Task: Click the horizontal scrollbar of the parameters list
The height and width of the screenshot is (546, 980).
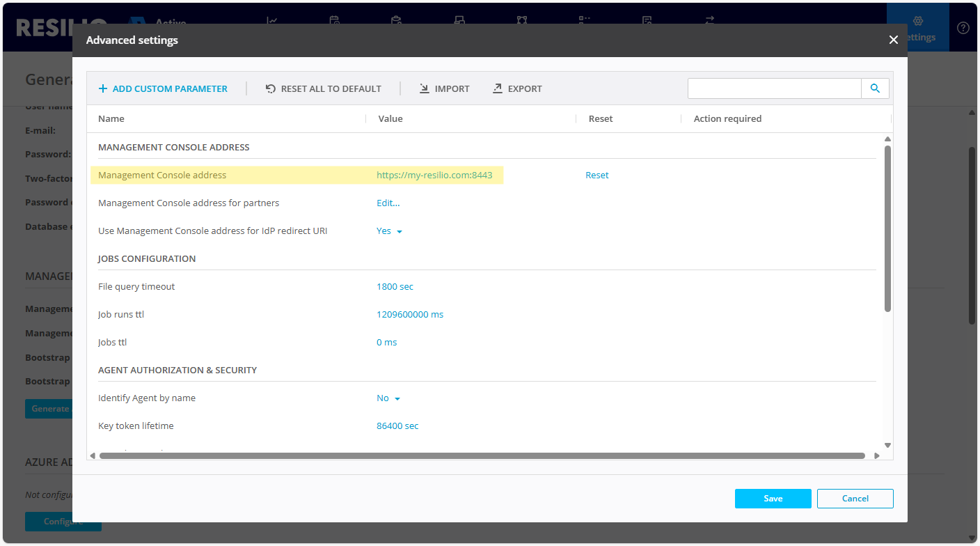Action: pyautogui.click(x=482, y=456)
